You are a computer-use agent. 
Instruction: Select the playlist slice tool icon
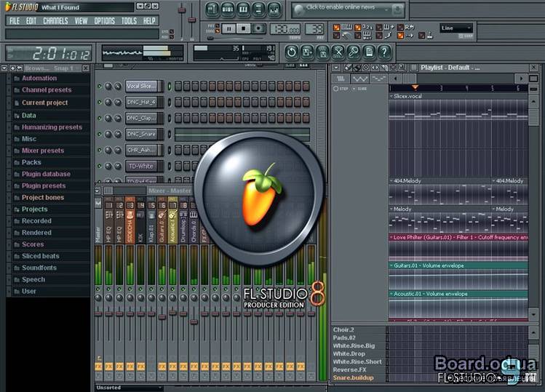pyautogui.click(x=384, y=68)
